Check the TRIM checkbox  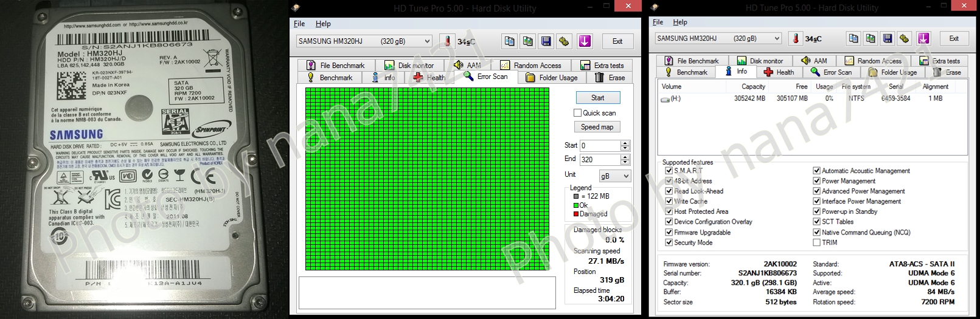coord(817,242)
